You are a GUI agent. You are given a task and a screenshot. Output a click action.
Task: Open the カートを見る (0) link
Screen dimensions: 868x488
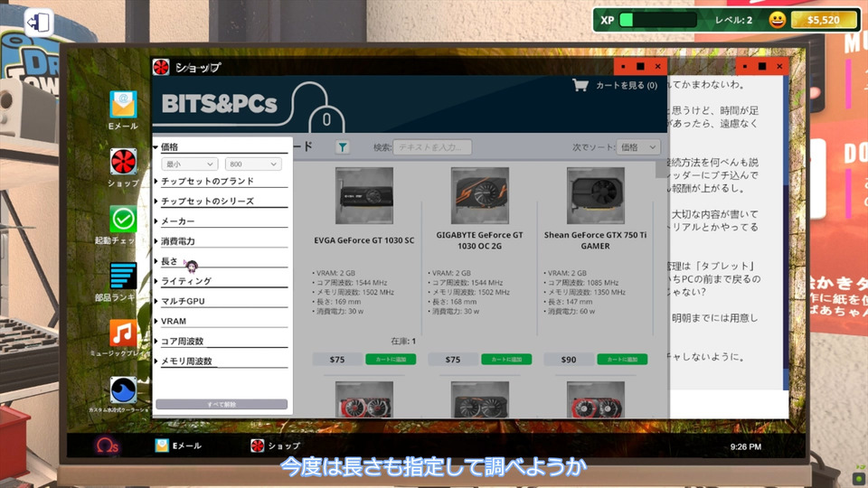[626, 85]
